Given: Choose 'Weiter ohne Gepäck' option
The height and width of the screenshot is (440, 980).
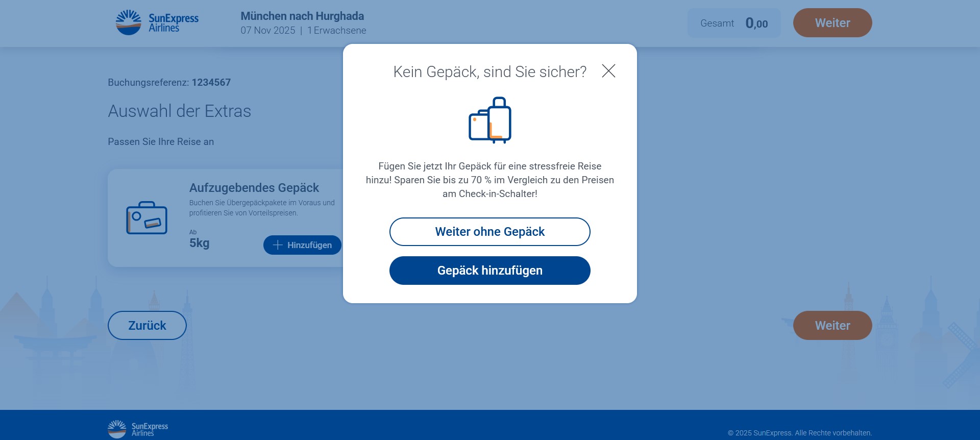Looking at the screenshot, I should (490, 232).
